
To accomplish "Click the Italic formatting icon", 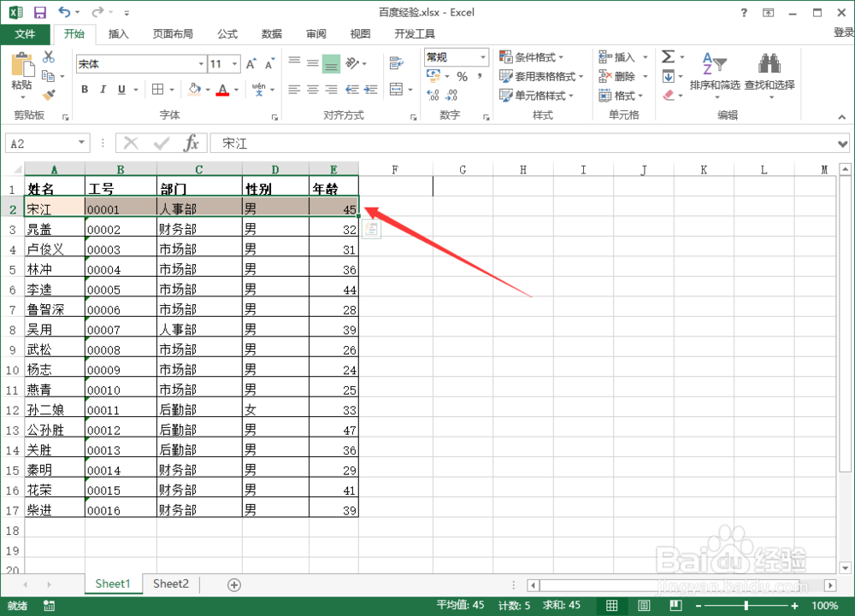I will click(101, 89).
